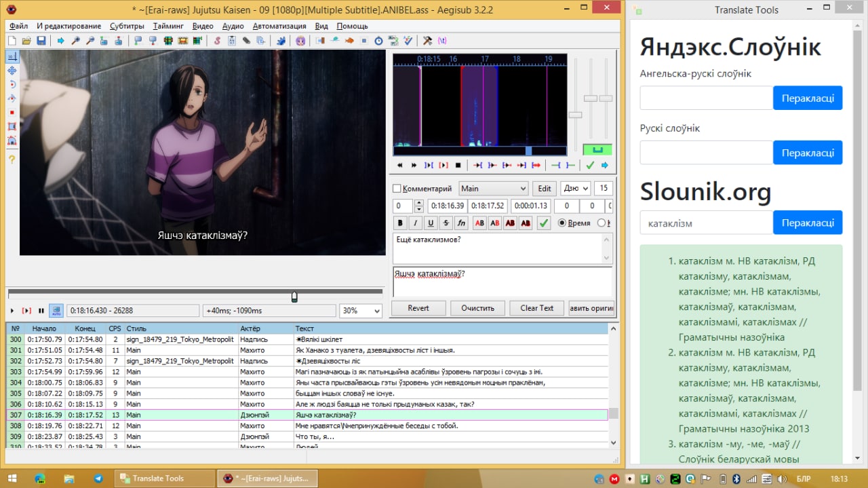Decrement layer number with spinner down arrow
868x488 pixels.
[x=419, y=210]
